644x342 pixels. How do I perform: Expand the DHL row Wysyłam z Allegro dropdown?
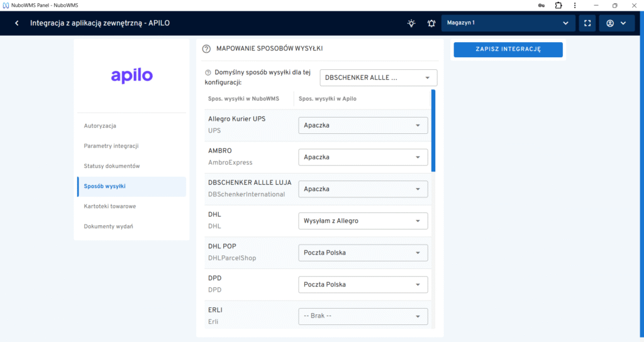(x=363, y=221)
